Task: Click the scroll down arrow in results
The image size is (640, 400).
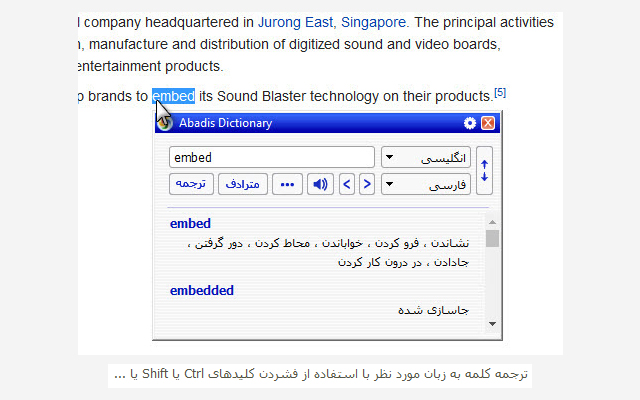Action: (x=492, y=324)
